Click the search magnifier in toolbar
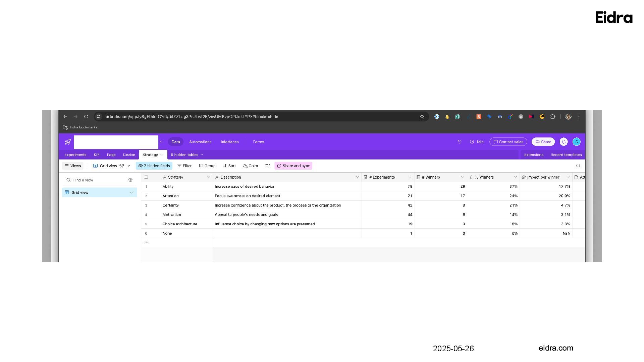This screenshot has width=644, height=362. click(x=578, y=166)
